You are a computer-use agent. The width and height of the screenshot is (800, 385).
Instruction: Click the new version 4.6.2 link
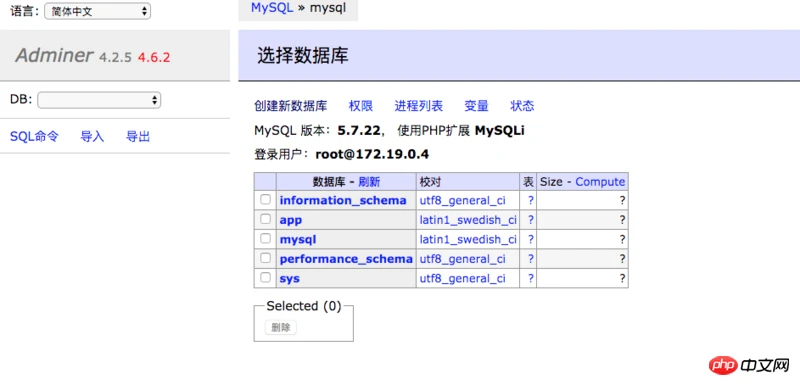pyautogui.click(x=154, y=58)
